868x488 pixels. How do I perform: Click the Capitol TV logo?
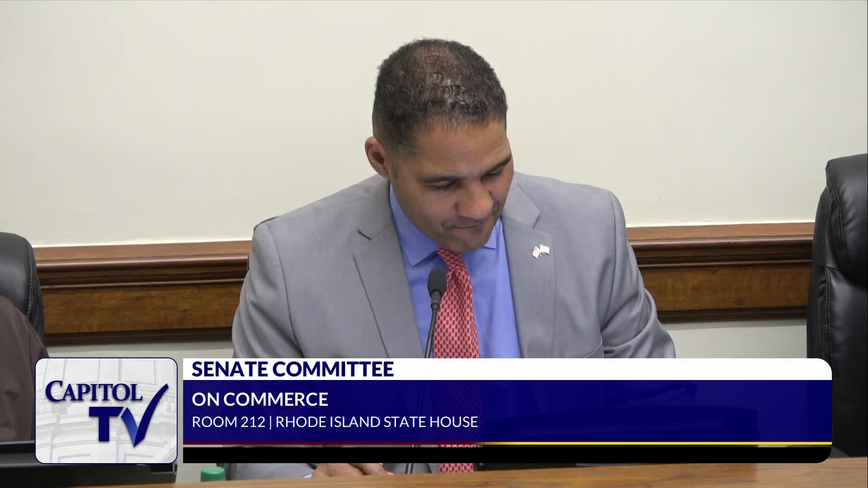point(106,410)
